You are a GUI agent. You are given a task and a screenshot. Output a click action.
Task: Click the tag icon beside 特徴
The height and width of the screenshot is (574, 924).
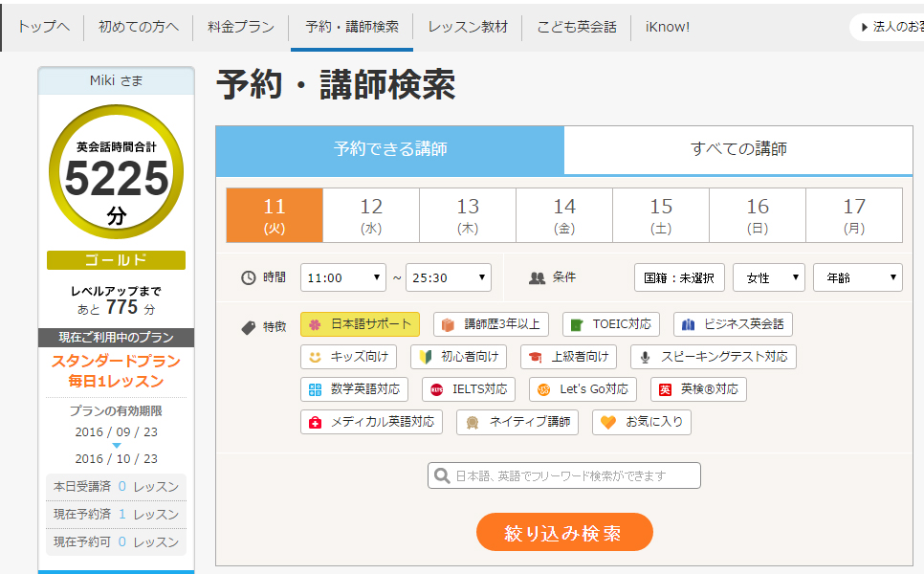tap(248, 327)
